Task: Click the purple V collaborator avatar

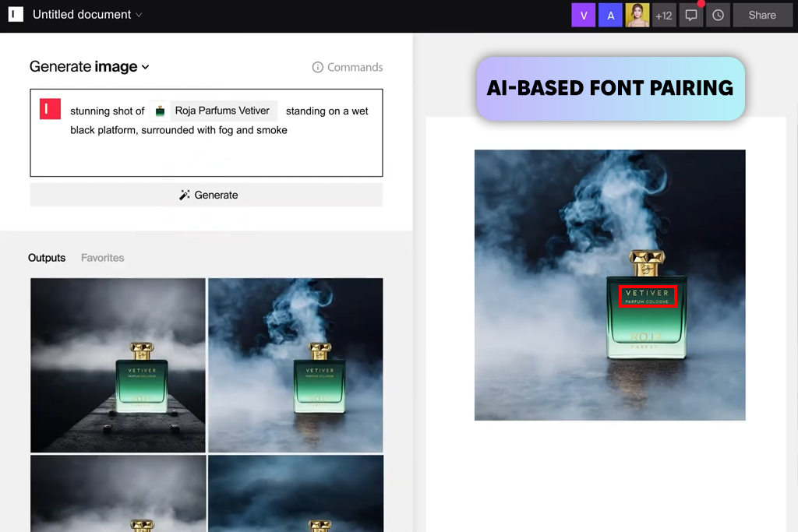Action: 583,16
